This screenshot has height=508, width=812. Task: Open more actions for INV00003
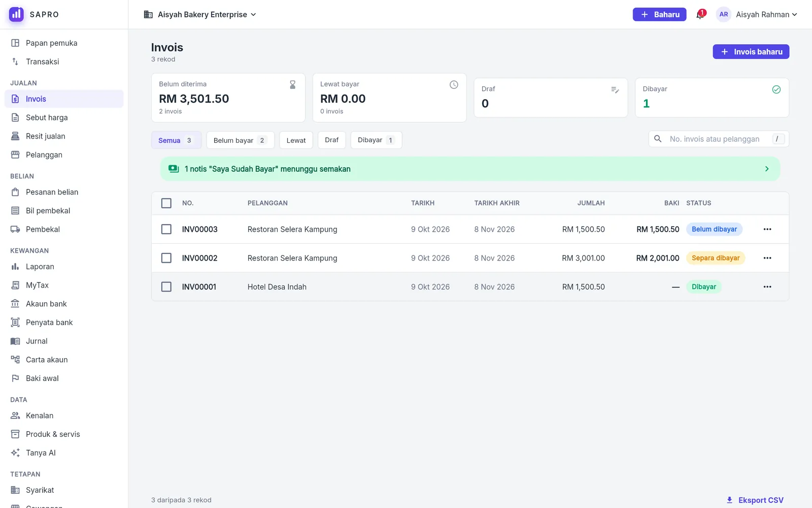tap(767, 229)
